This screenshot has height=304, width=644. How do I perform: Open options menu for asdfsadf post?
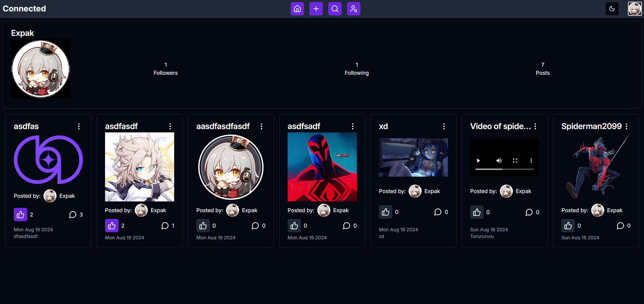point(353,126)
